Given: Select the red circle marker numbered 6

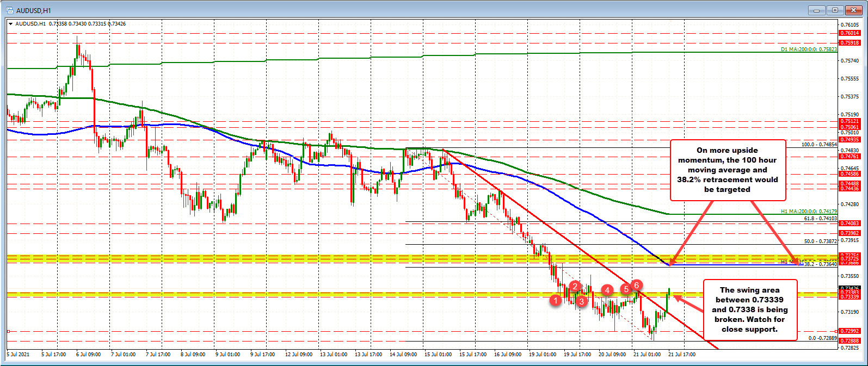Looking at the screenshot, I should (x=637, y=284).
